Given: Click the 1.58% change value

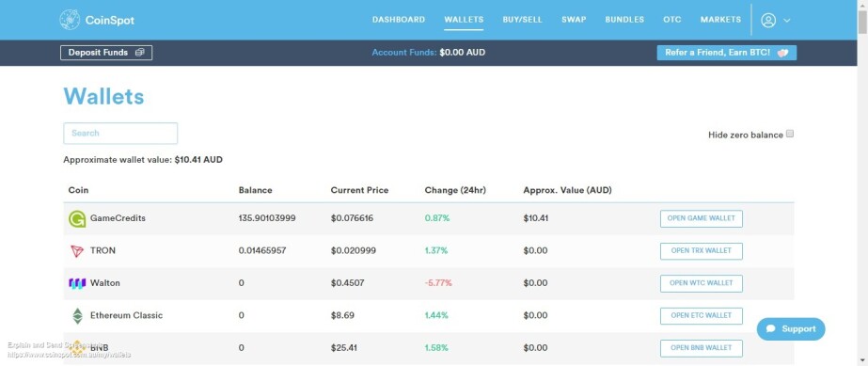Looking at the screenshot, I should tap(436, 348).
